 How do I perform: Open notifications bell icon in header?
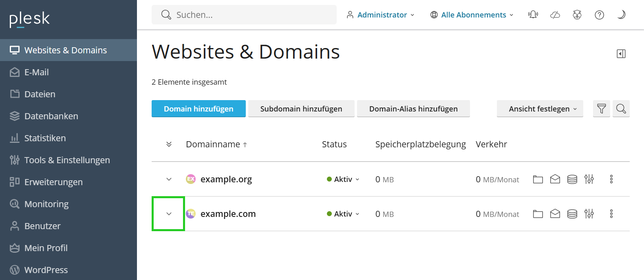(533, 15)
